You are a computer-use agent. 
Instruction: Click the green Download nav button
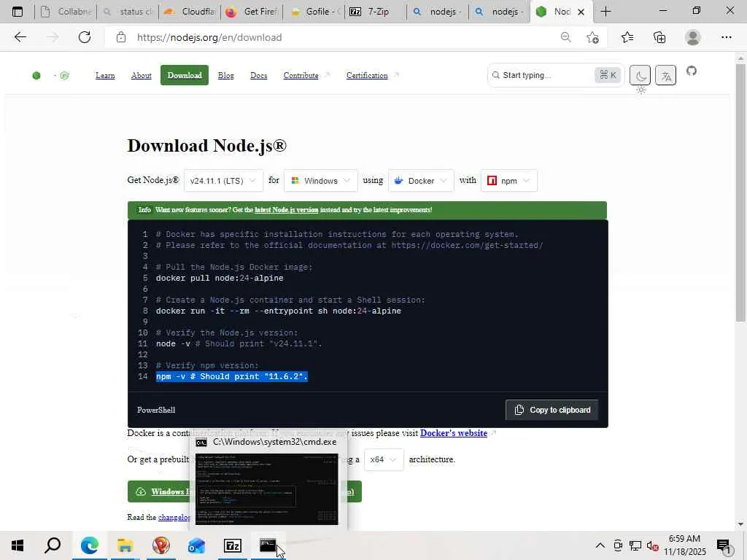[x=185, y=75]
